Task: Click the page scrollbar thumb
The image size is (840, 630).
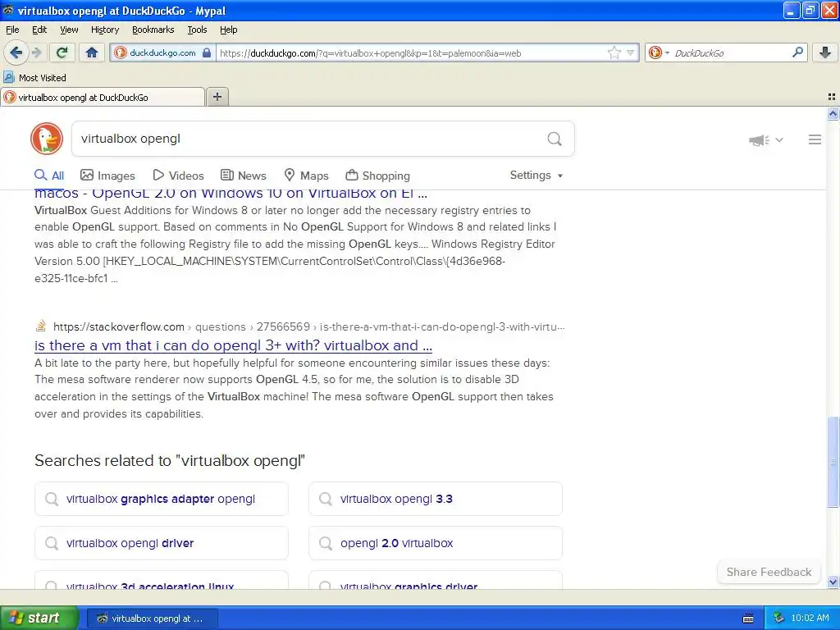Action: pyautogui.click(x=833, y=462)
